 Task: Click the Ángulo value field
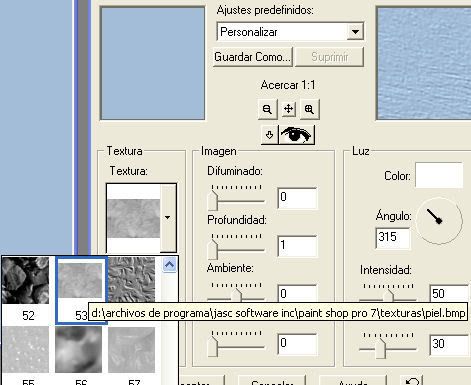[x=392, y=238]
